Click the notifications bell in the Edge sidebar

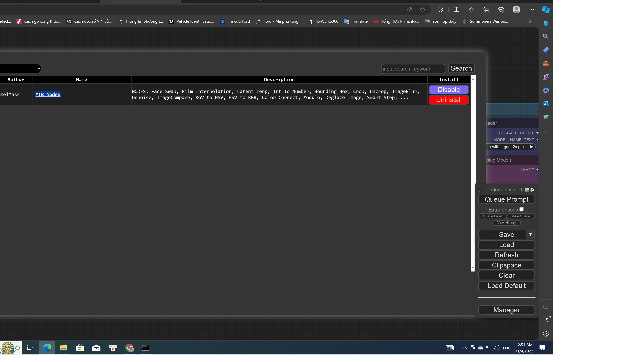tap(546, 23)
